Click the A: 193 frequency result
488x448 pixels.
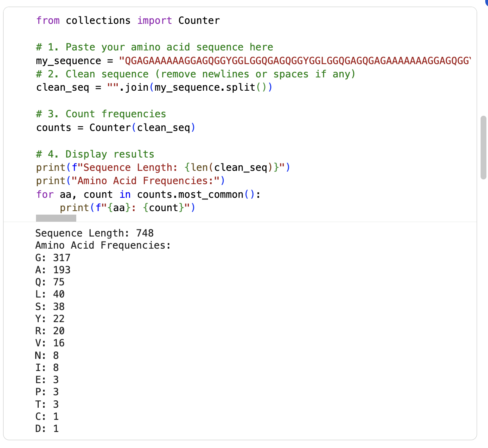[52, 270]
